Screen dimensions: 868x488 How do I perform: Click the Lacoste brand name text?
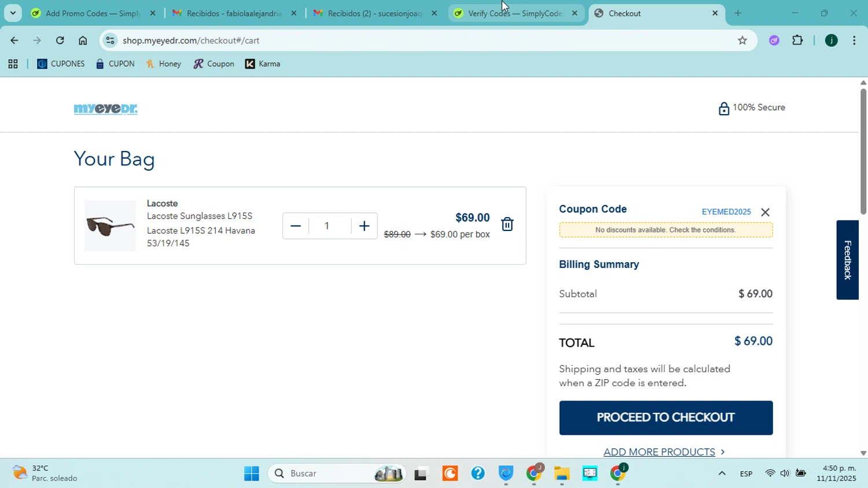pos(162,204)
